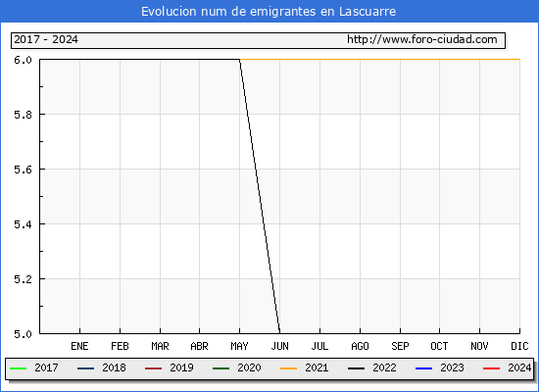The height and width of the screenshot is (392, 539).
Task: Click the orange 2021 horizontal line
Action: [380, 60]
